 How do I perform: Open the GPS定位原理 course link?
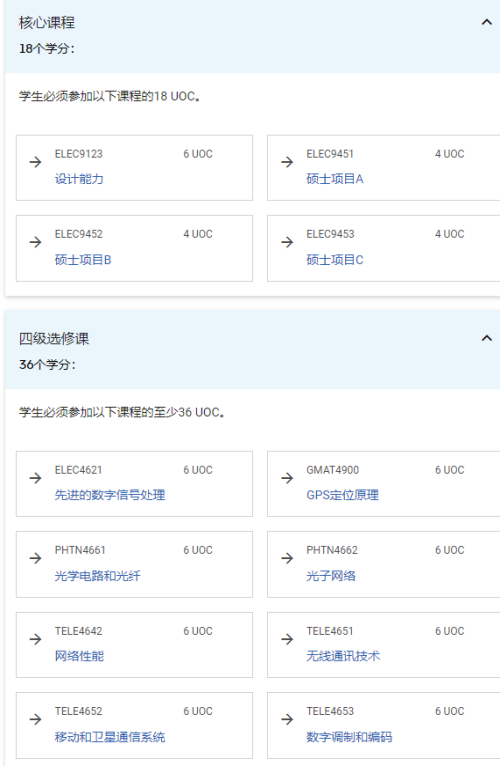(343, 495)
